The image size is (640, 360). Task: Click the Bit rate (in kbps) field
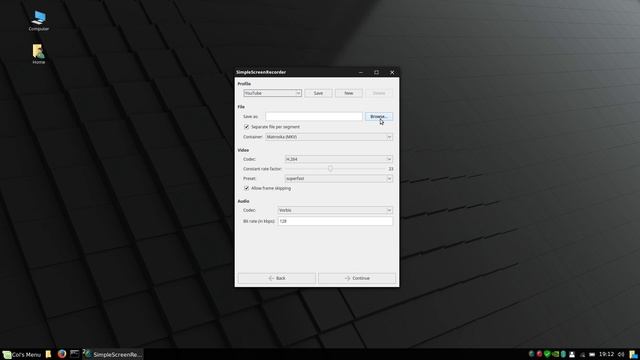pos(335,221)
